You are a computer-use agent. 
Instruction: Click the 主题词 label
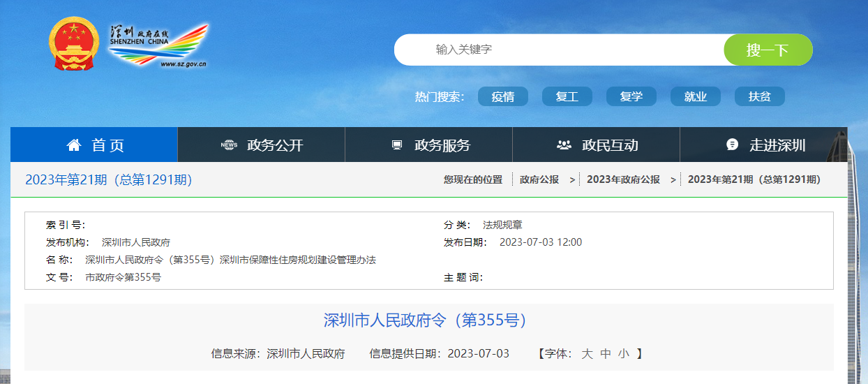tap(463, 277)
